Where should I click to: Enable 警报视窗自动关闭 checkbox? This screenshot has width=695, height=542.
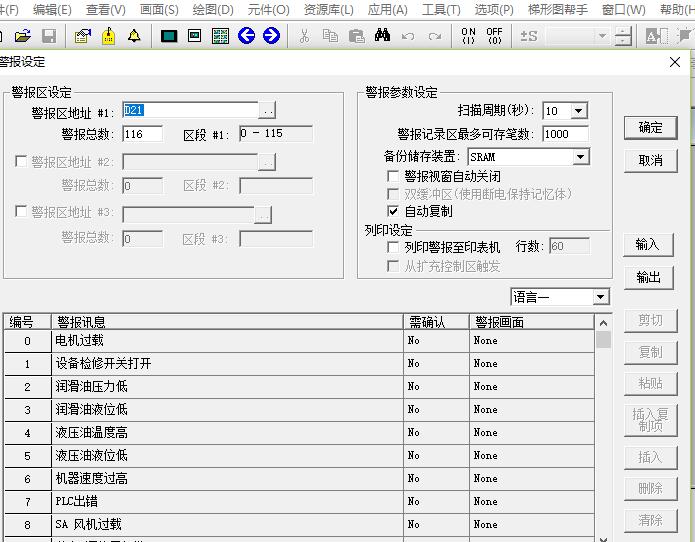point(394,176)
